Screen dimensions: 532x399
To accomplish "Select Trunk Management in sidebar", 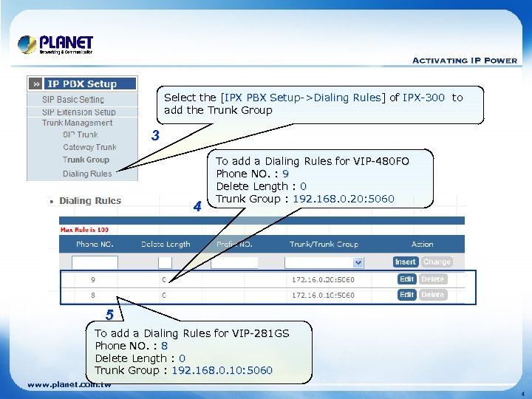I will [x=77, y=123].
